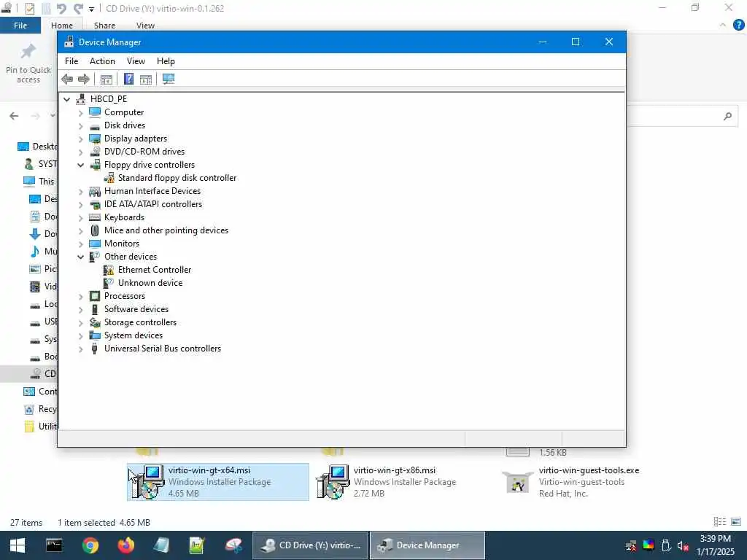Click the blue Help toolbar icon
The width and height of the screenshot is (747, 560).
pos(128,79)
